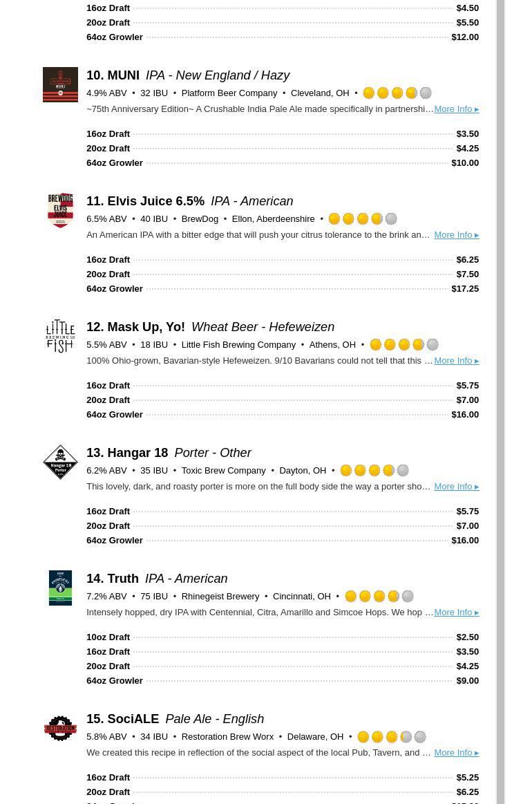Screen dimensions: 532x804
Task: Click the Little Fish Brewing logo
Action: click(x=60, y=336)
